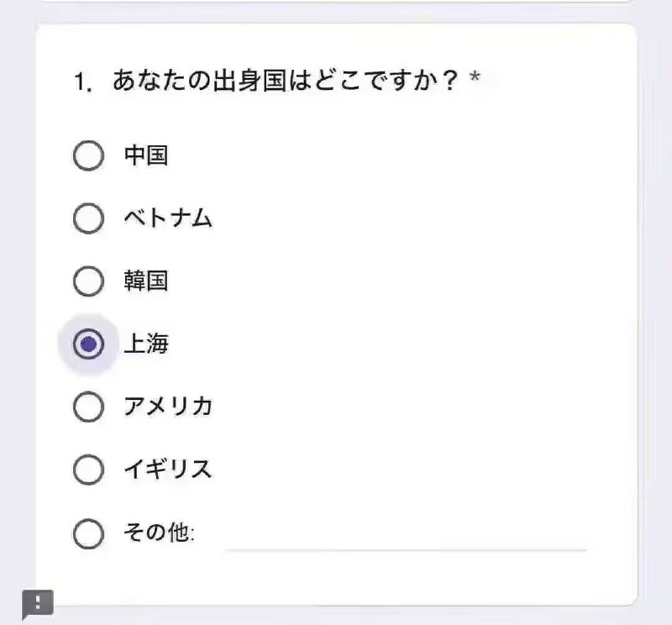Select the イギリス radio button
Image resolution: width=672 pixels, height=625 pixels.
[x=89, y=470]
